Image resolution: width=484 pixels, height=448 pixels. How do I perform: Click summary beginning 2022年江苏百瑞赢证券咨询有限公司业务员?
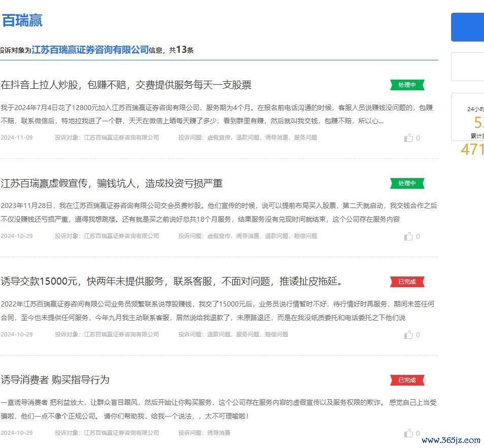click(x=218, y=311)
